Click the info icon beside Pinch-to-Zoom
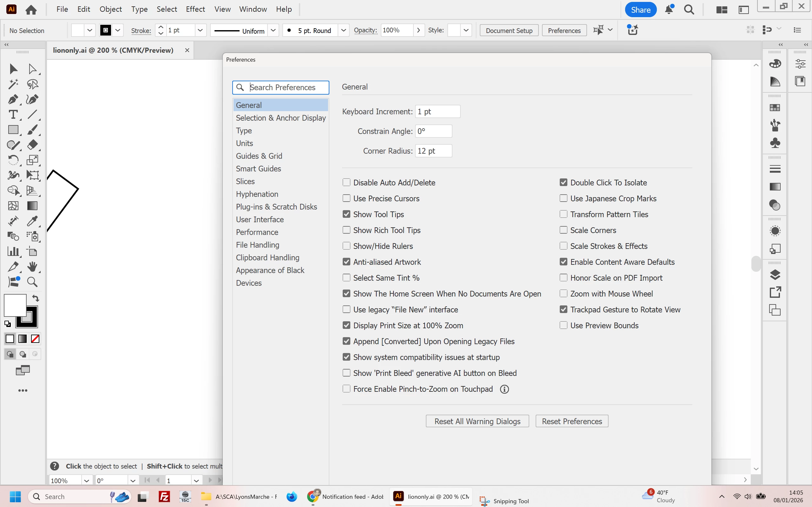Screen dimensions: 812x507 pos(504,389)
